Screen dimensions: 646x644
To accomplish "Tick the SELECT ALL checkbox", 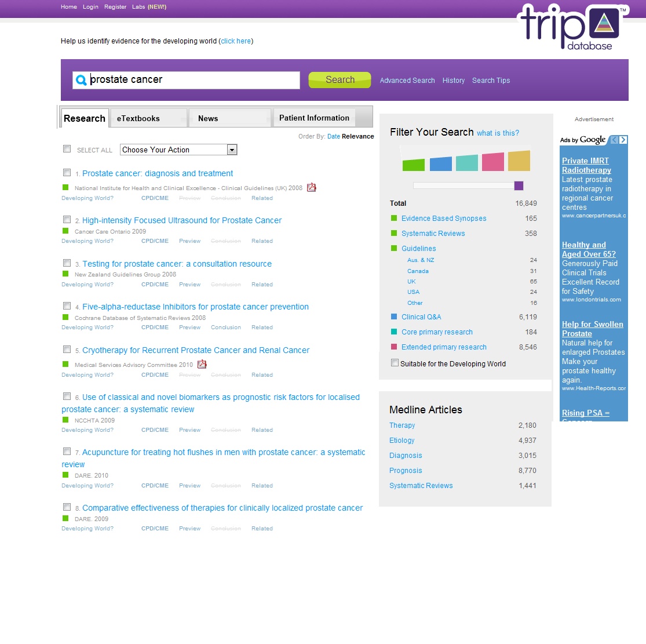I will [x=67, y=149].
